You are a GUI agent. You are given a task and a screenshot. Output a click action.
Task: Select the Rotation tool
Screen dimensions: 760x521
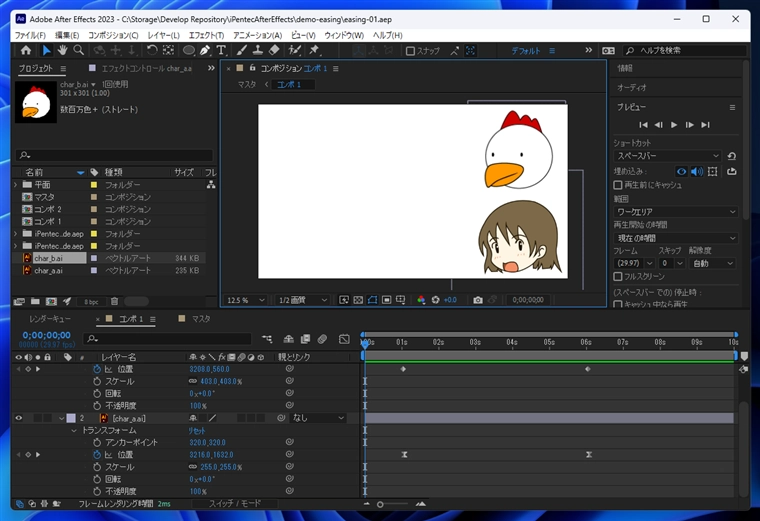tap(152, 50)
